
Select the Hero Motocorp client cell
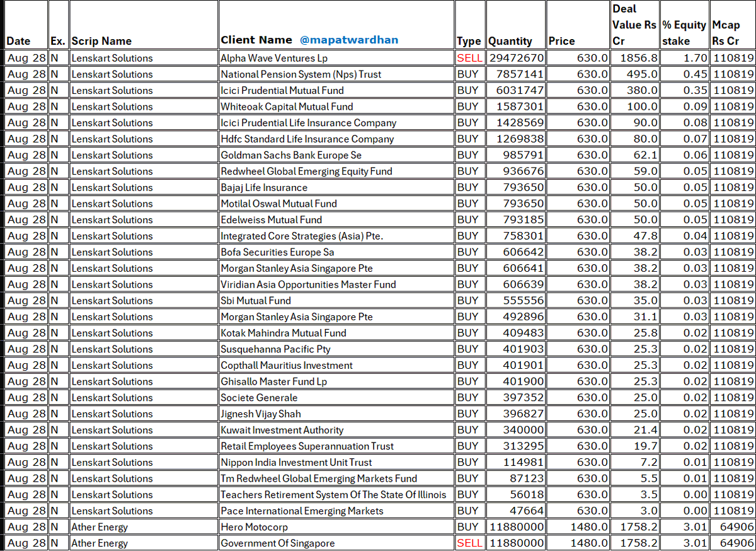pos(336,527)
